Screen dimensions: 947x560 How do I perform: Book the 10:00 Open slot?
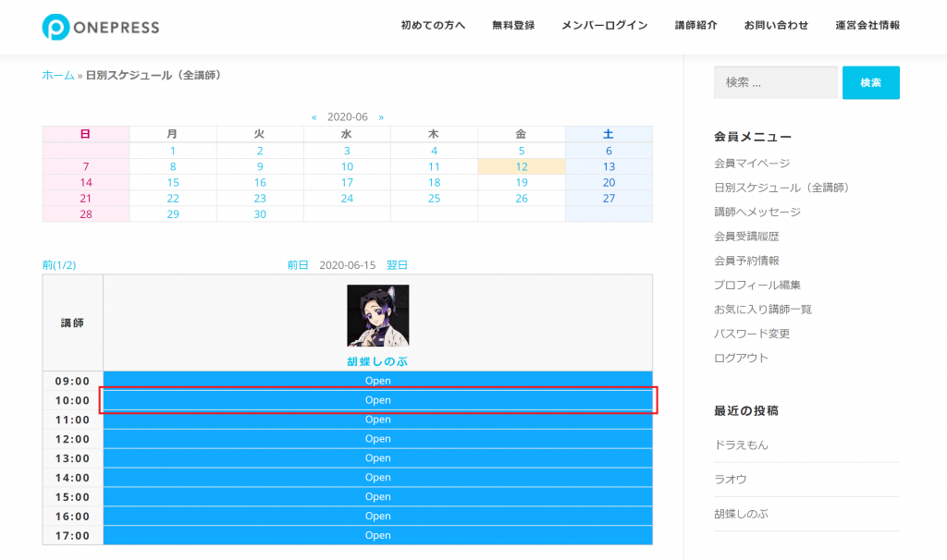378,400
